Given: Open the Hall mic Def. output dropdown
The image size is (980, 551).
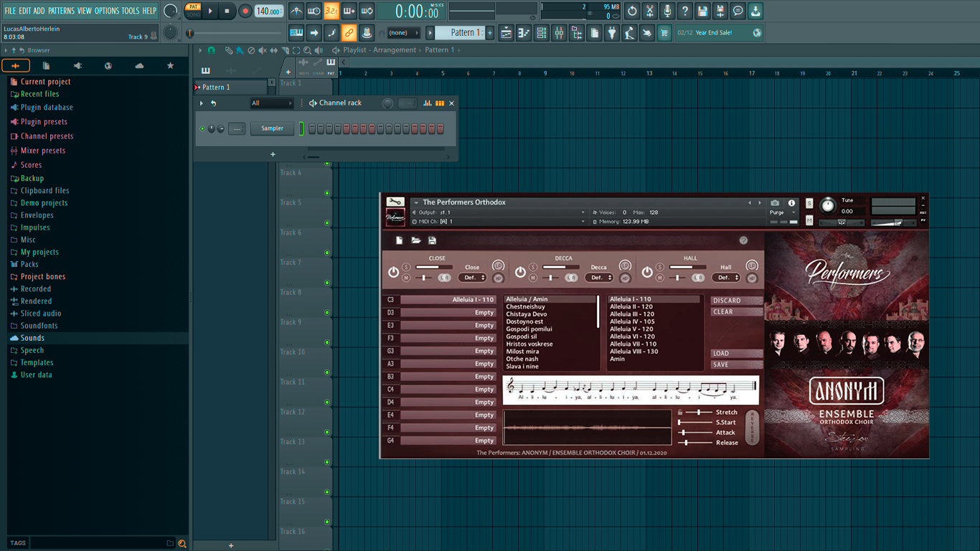Looking at the screenshot, I should [726, 278].
